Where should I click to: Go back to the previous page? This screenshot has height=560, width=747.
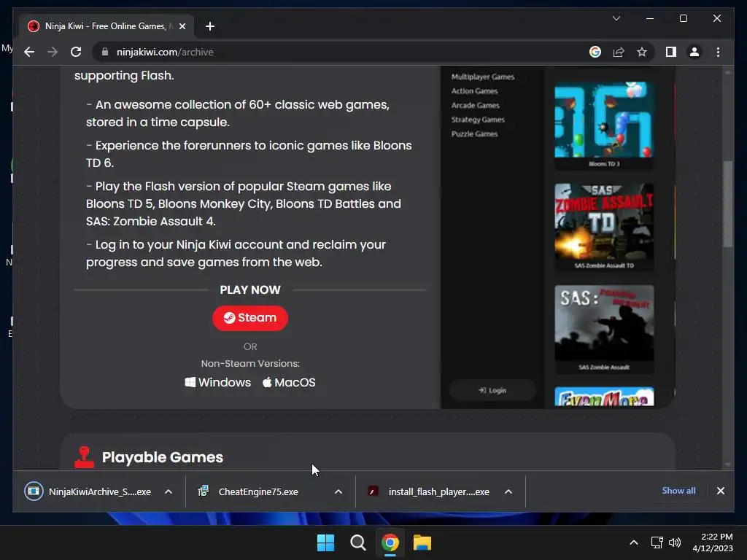click(29, 52)
